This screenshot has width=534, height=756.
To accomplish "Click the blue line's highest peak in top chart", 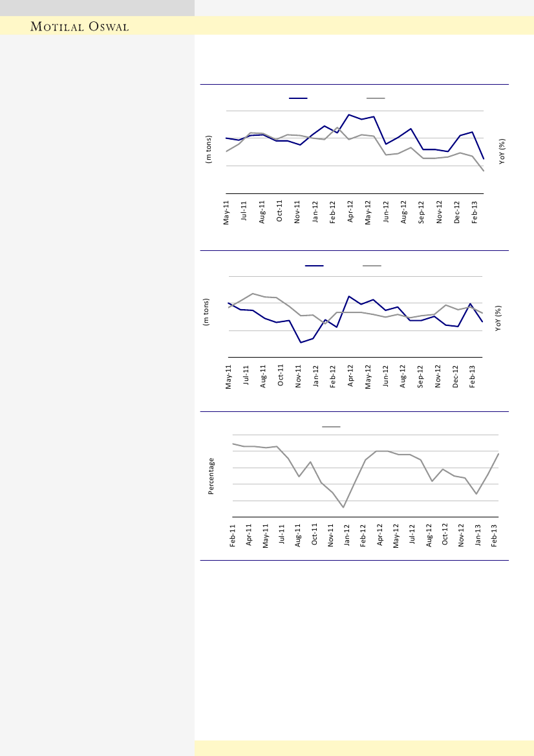I will (x=349, y=114).
